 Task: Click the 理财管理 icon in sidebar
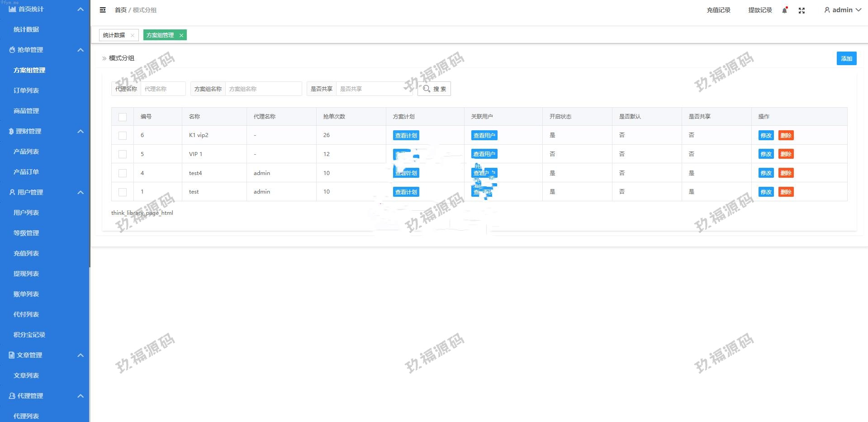(x=11, y=131)
